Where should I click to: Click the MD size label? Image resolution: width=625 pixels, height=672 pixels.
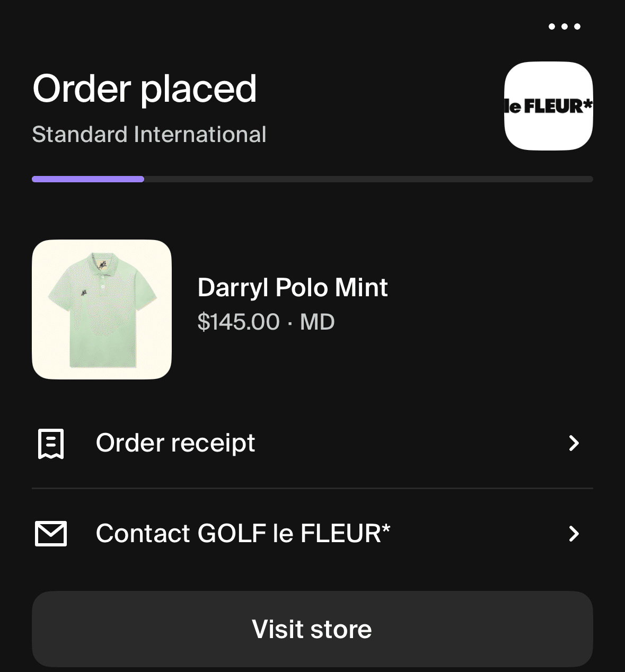pos(318,322)
